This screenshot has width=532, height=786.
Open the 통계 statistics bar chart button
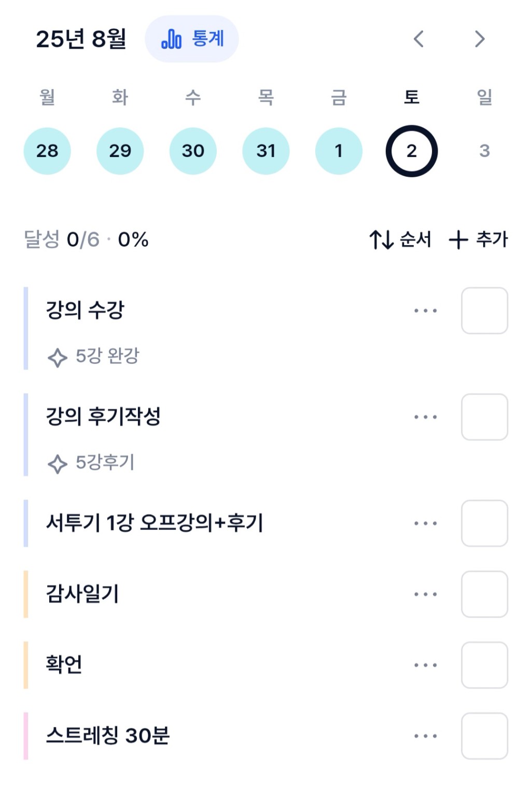point(192,39)
